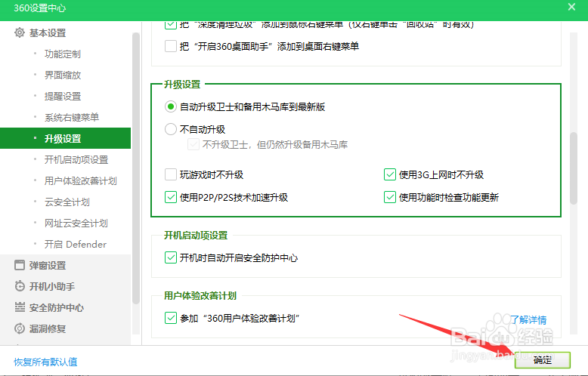This screenshot has height=376, width=588.
Task: Uncheck 参加360用户体验改善计划
Action: (x=171, y=318)
